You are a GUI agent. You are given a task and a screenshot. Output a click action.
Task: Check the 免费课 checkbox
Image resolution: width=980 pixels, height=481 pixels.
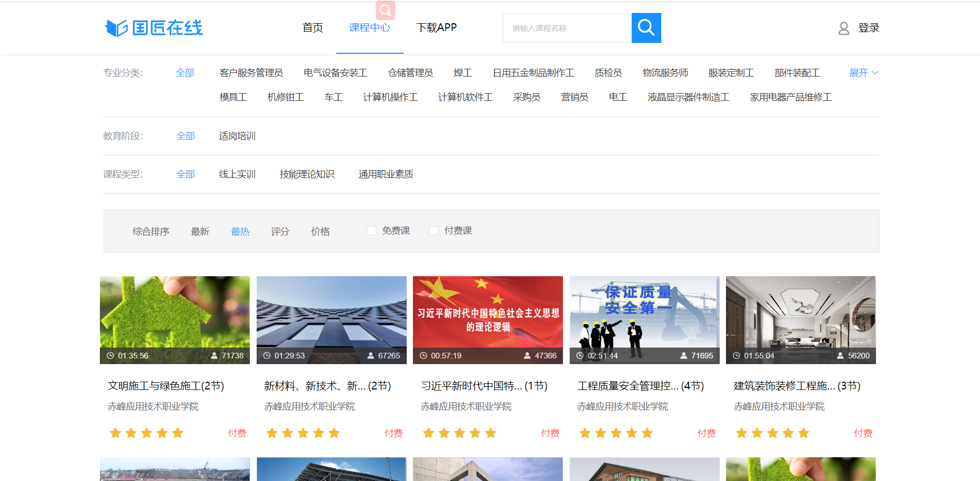click(x=372, y=231)
